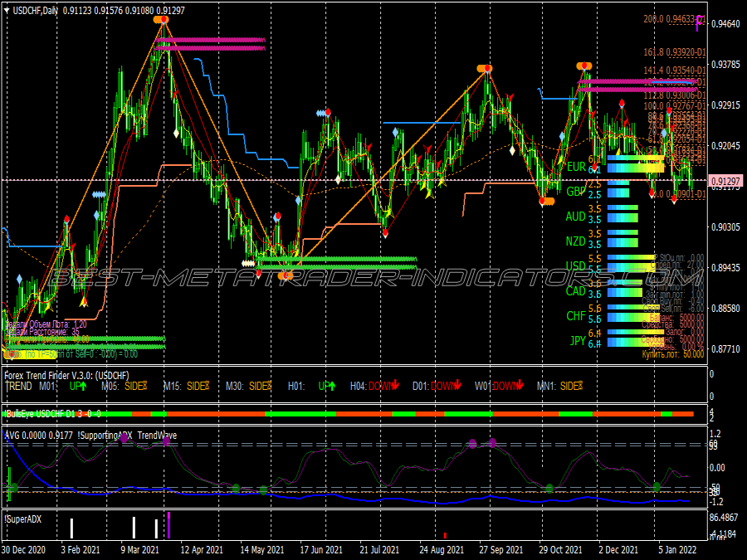Click the Fibonacci level '112.8 0.93006-D1'
This screenshot has width=747, height=560.
(x=675, y=95)
